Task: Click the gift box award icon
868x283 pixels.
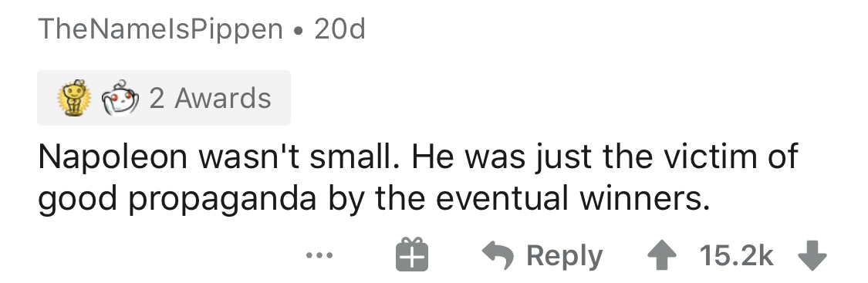Action: pyautogui.click(x=412, y=254)
